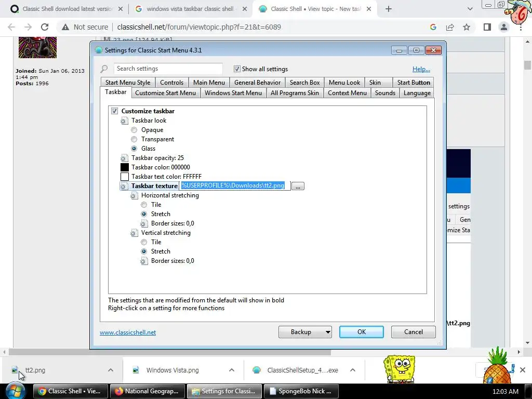Open General Behavior tab
532x399 pixels.
[x=258, y=83]
